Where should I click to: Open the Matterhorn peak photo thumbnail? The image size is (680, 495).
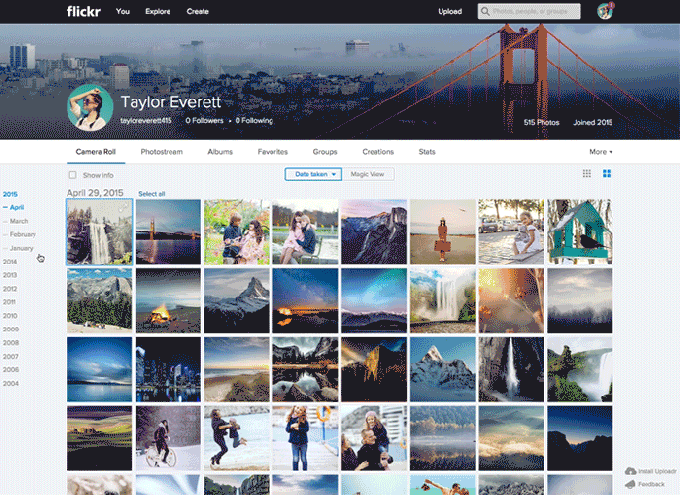tap(237, 300)
